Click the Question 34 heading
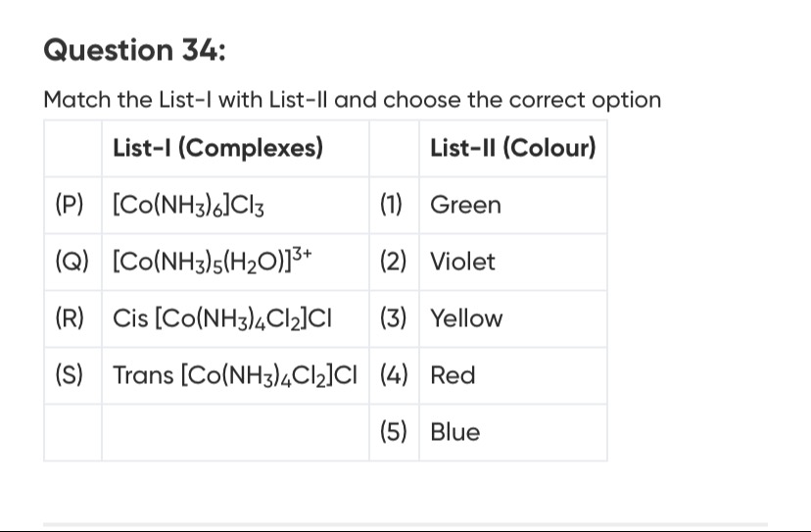The height and width of the screenshot is (532, 811). tap(135, 50)
